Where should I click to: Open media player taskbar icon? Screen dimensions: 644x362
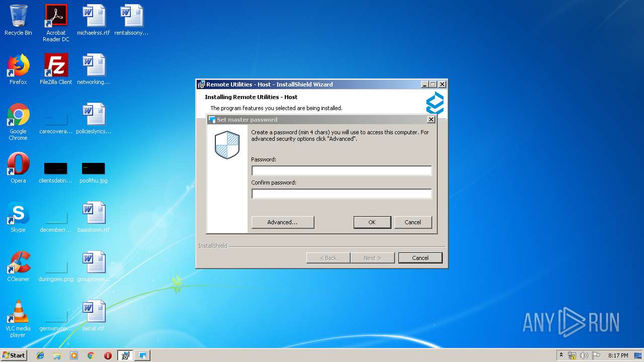pyautogui.click(x=74, y=355)
